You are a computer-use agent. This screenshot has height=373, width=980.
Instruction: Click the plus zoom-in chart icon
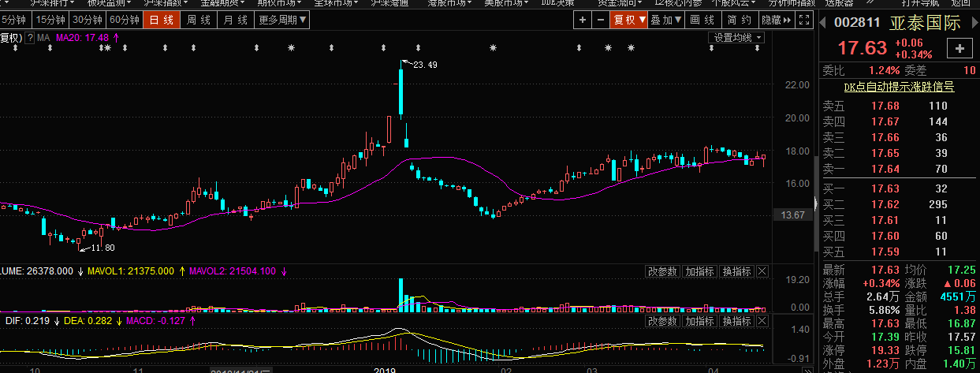coord(582,20)
